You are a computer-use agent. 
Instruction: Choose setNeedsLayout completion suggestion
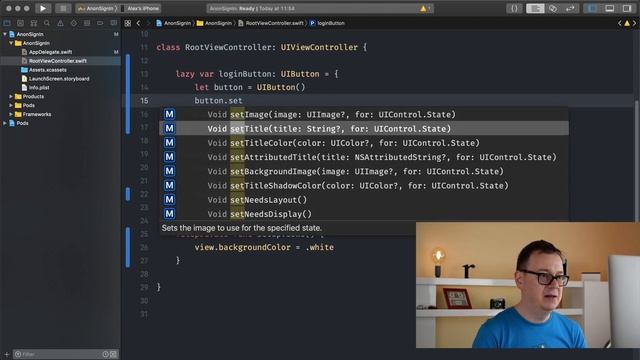(x=364, y=200)
